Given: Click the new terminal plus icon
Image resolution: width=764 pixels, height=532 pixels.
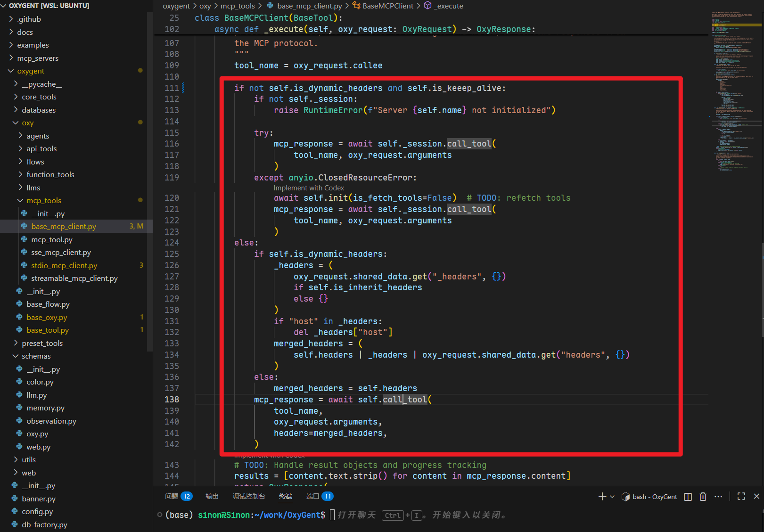Looking at the screenshot, I should point(602,497).
